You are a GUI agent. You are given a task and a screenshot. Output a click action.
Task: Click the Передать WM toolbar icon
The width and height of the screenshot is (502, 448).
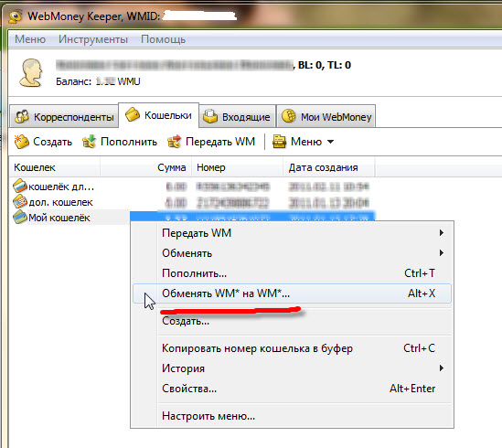[x=174, y=142]
